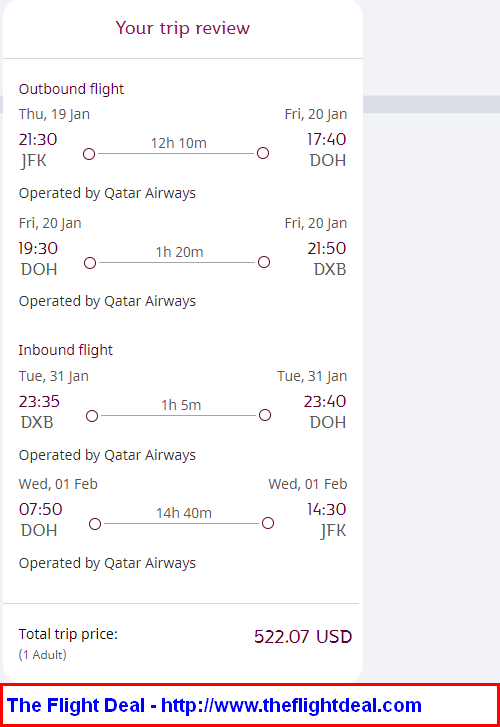Click the 12h 10m duration label
The height and width of the screenshot is (727, 500).
click(179, 143)
